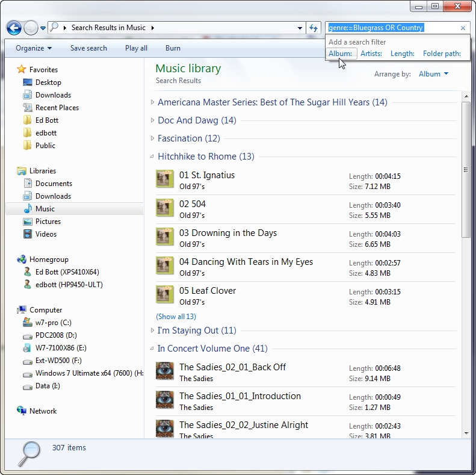Open the Arrange by Album dropdown
The image size is (476, 475).
pyautogui.click(x=433, y=74)
